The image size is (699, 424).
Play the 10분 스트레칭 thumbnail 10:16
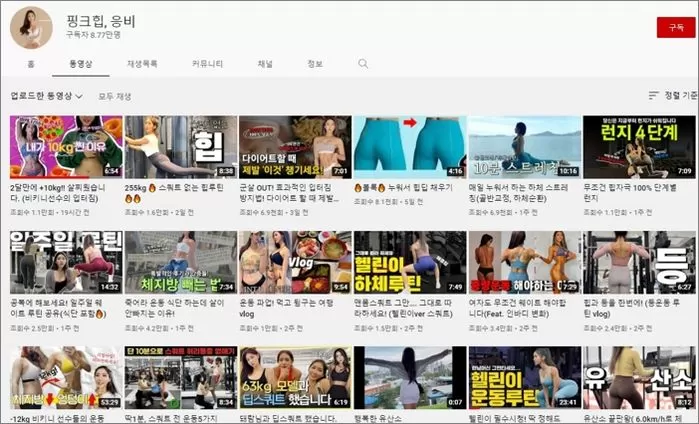point(525,147)
